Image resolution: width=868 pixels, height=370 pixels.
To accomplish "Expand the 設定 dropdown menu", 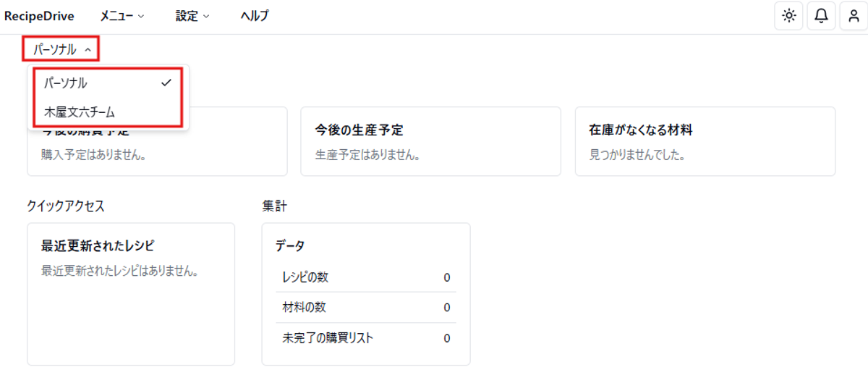I will (192, 16).
